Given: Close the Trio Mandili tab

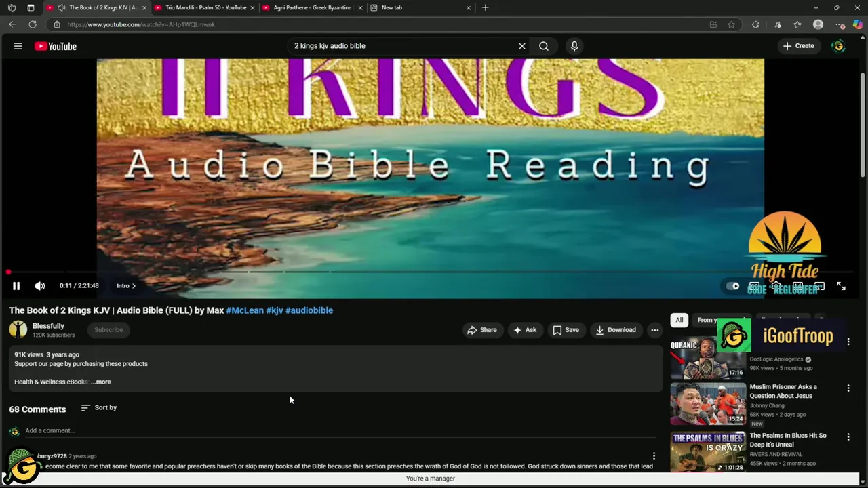Looking at the screenshot, I should [252, 7].
